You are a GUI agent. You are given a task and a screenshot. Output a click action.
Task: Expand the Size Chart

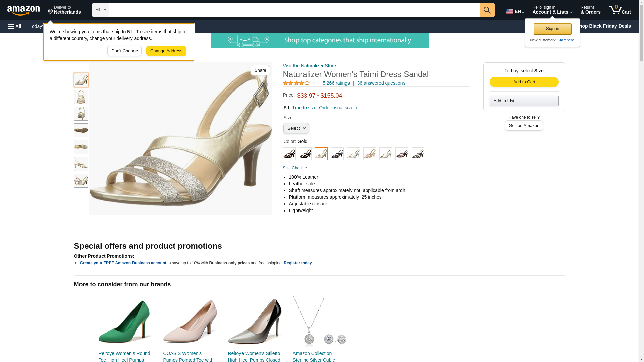click(295, 168)
